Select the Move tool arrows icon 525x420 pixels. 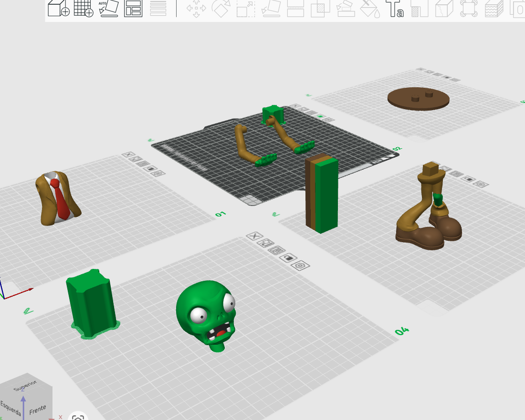(197, 9)
